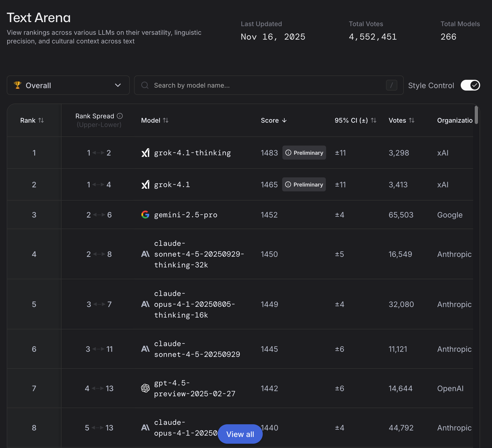The image size is (492, 448).
Task: Click the Anthropic logo beside claude-sonnet-4-5-20250929-thinking-32k
Action: [145, 254]
